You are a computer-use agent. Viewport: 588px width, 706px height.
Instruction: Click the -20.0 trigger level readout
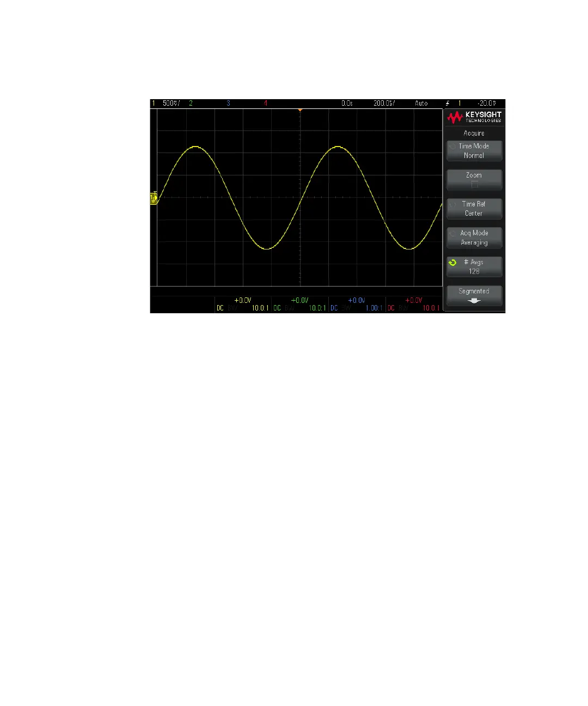coord(487,103)
